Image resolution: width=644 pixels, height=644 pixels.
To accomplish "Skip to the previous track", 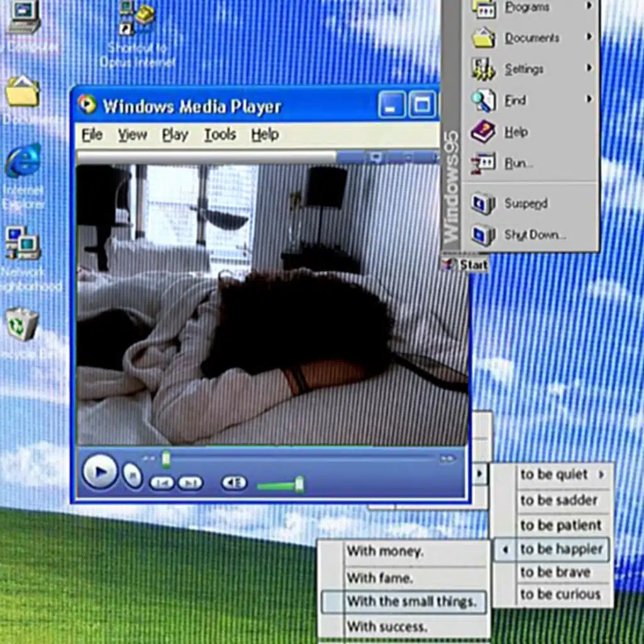I will coord(162,483).
